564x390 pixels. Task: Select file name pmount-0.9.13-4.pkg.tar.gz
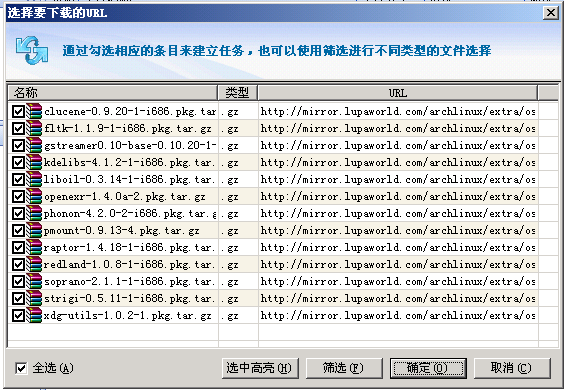[122, 231]
